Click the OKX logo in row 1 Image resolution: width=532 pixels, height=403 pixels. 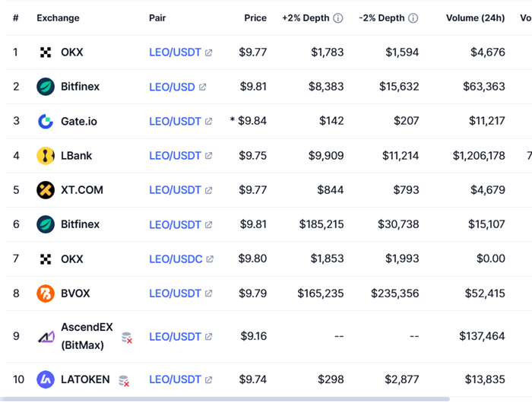[x=46, y=52]
